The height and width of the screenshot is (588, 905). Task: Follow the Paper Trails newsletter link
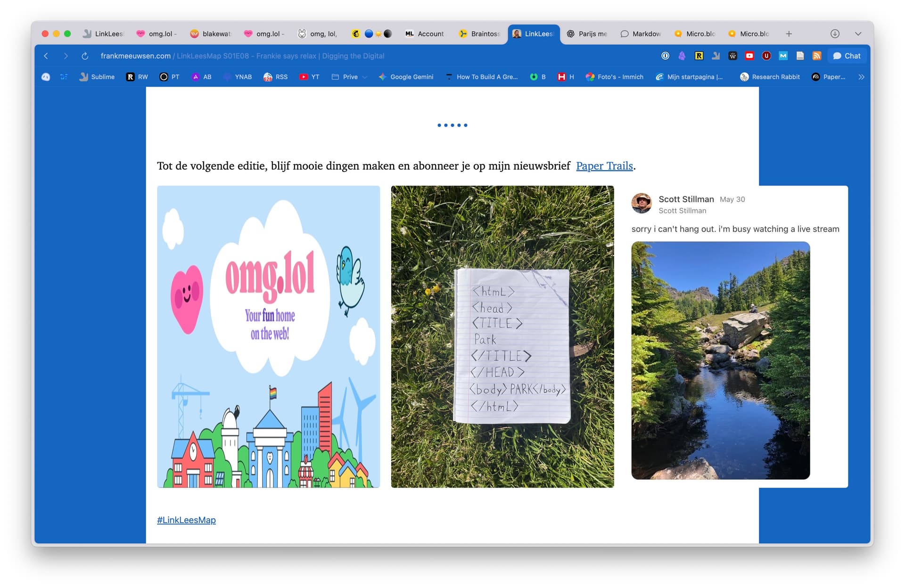pyautogui.click(x=604, y=166)
